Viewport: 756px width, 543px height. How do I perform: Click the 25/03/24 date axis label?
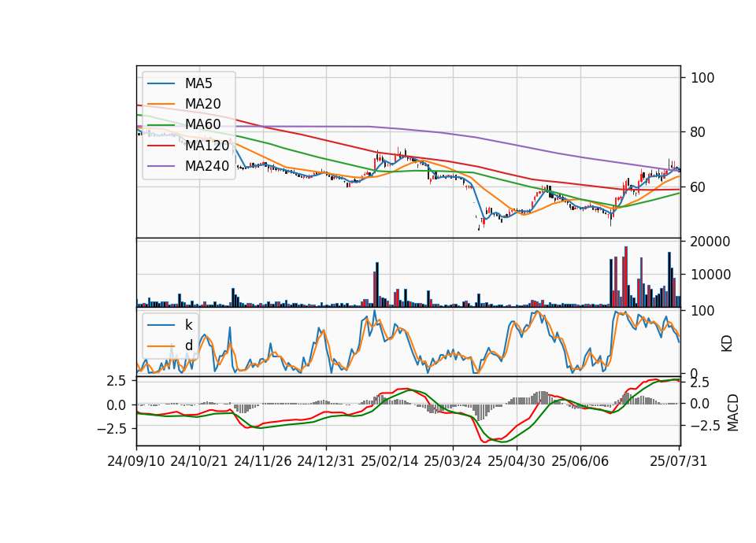coord(453,461)
